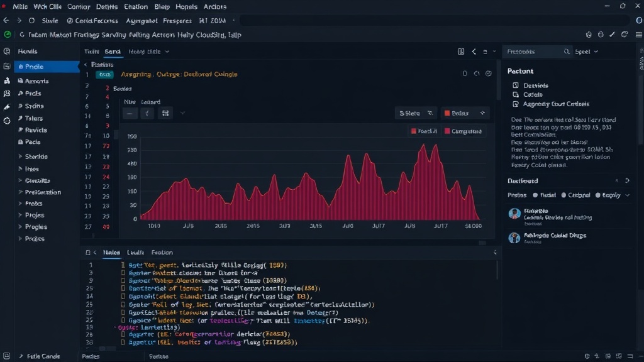Toggle checkbox on code line 9
Image resolution: width=644 pixels, height=362 pixels.
tap(123, 281)
